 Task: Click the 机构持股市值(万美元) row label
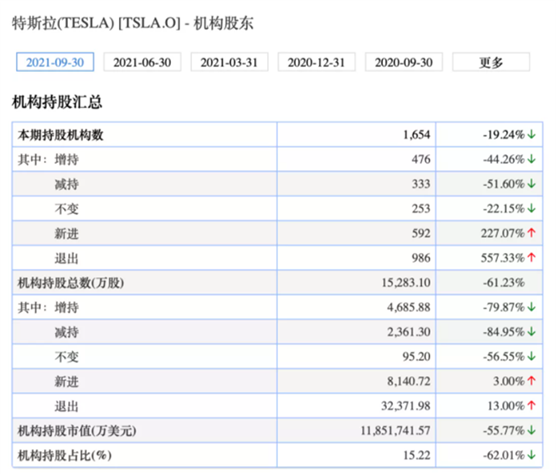pos(77,431)
